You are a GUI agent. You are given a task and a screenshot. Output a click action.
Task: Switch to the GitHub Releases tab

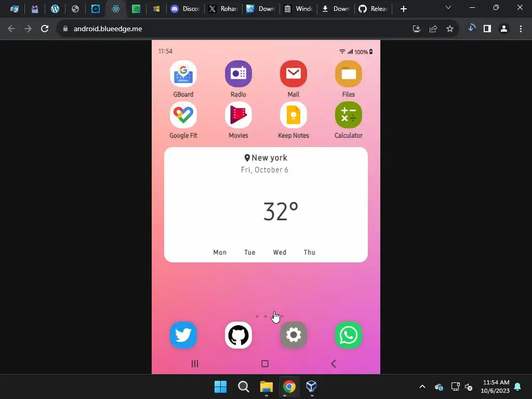tap(373, 9)
